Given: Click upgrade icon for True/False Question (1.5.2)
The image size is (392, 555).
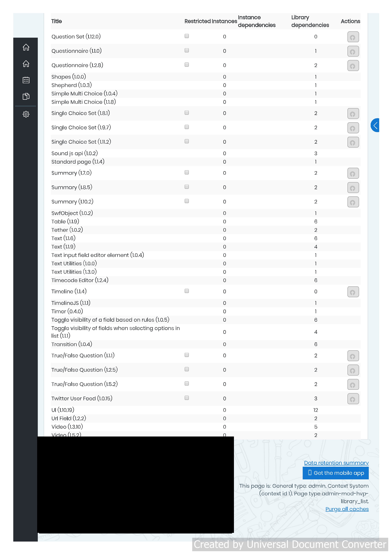Looking at the screenshot, I should (x=353, y=384).
